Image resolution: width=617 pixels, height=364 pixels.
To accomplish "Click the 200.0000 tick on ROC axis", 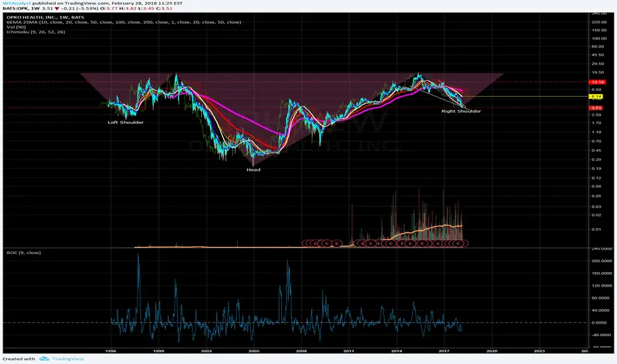I will coord(601,261).
